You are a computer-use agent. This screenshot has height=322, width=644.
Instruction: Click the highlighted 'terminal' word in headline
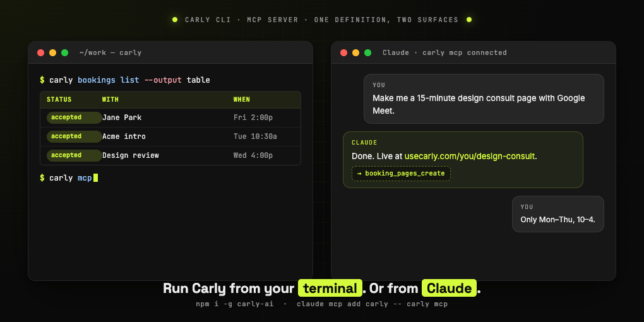(x=330, y=289)
